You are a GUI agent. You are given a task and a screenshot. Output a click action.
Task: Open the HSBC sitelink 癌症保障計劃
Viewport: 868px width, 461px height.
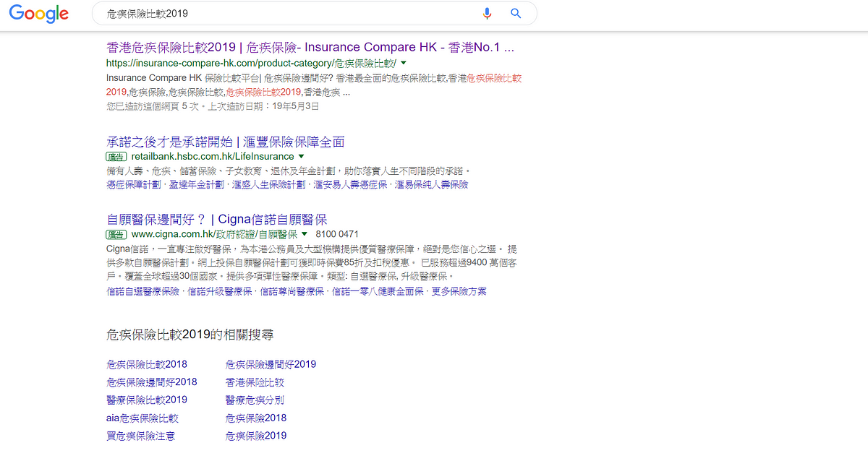pyautogui.click(x=135, y=185)
